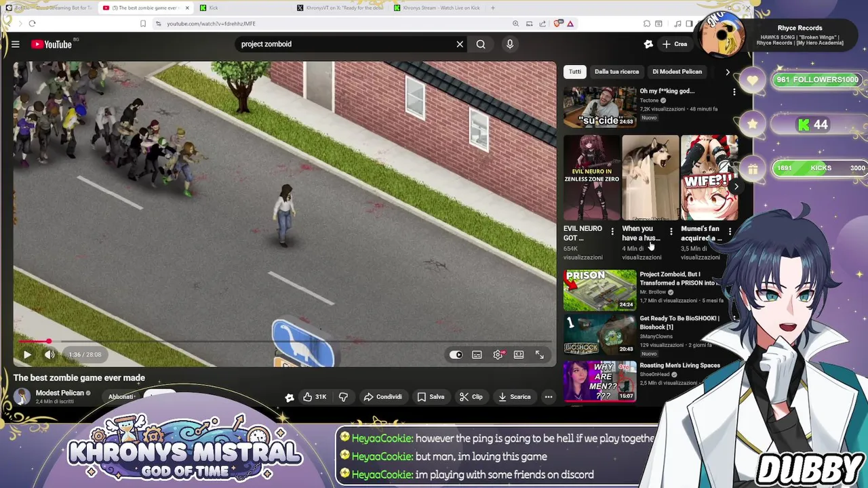Screen dimensions: 868x488
Task: Run search with the magnifier button
Action: pos(480,44)
